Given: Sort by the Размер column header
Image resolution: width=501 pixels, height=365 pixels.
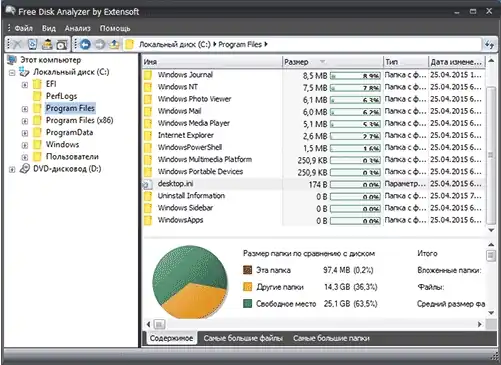Looking at the screenshot, I should 333,62.
